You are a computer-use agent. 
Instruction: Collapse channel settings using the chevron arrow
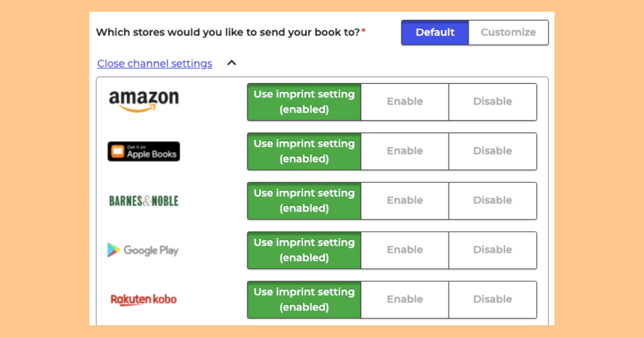pos(231,63)
